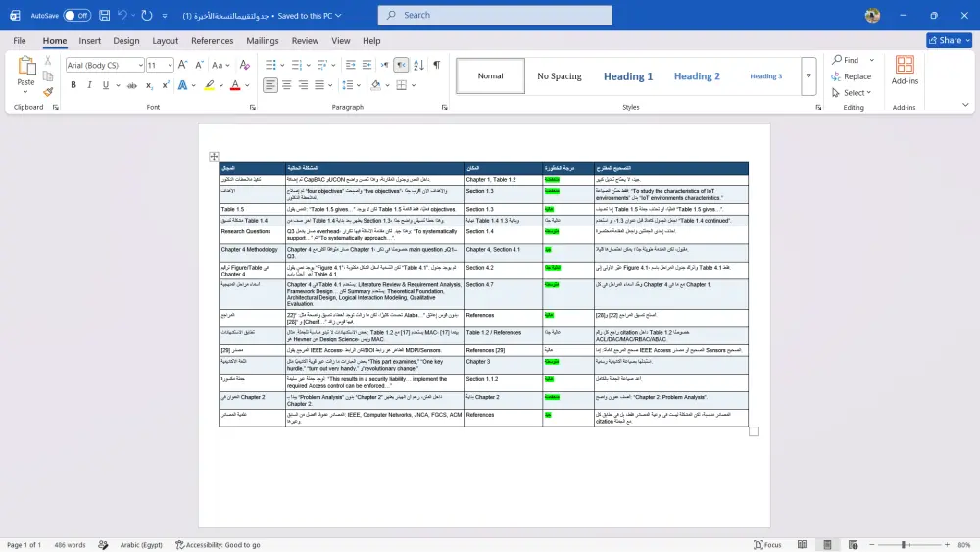
Task: Toggle show paragraph marks
Action: 437,65
